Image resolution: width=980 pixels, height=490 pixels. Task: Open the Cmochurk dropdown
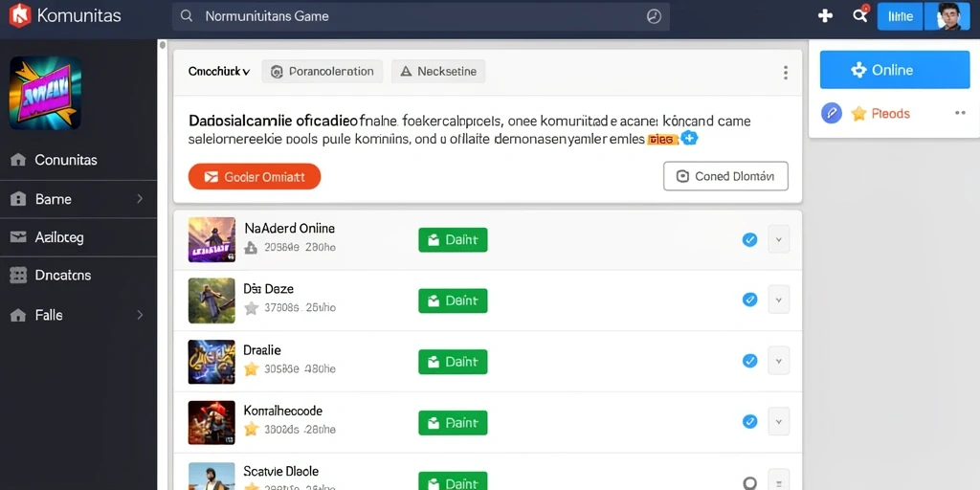[x=219, y=71]
